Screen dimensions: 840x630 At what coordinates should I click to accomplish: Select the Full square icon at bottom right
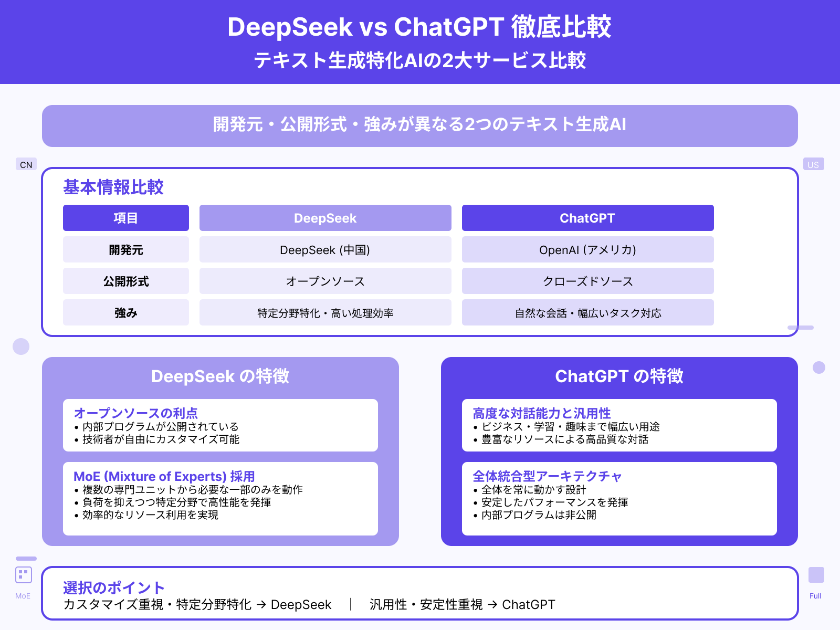[x=815, y=575]
